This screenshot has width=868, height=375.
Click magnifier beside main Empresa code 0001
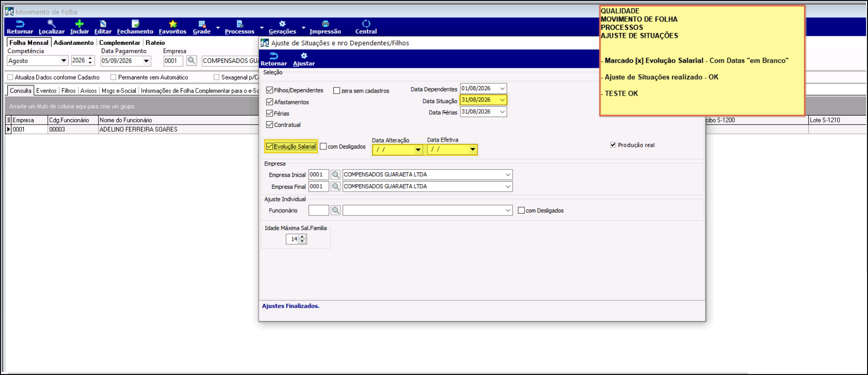[x=192, y=61]
